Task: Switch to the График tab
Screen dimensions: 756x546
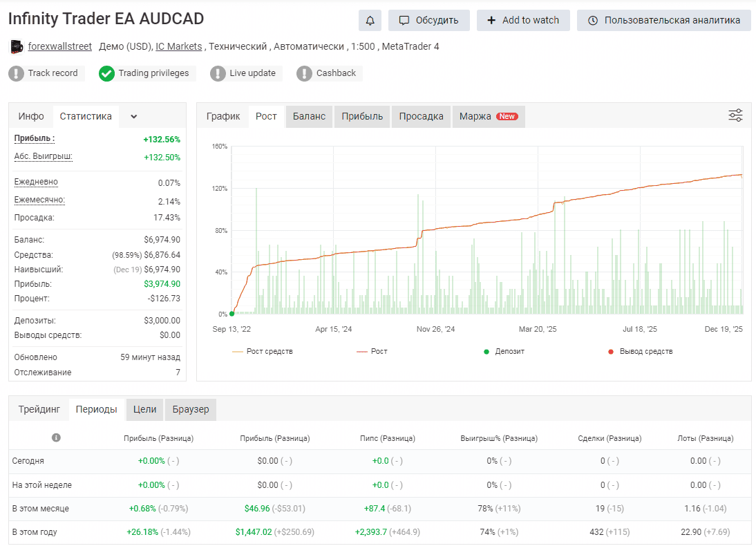Action: (x=223, y=116)
